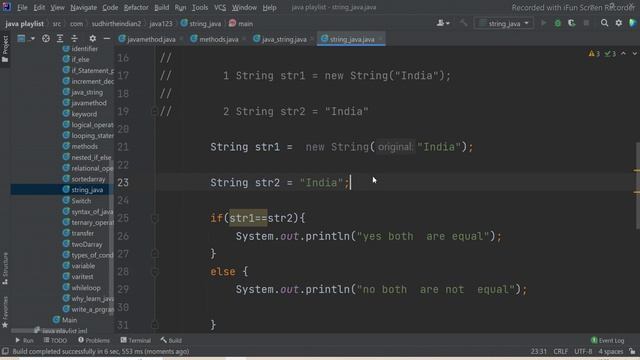Click the Stop square icon
640x360 pixels.
point(587,23)
